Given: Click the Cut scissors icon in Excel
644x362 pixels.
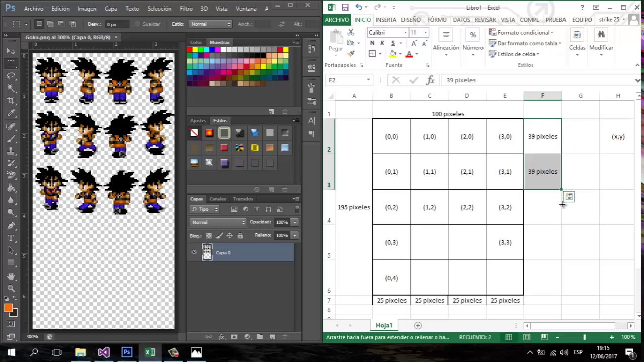Looking at the screenshot, I should point(351,32).
